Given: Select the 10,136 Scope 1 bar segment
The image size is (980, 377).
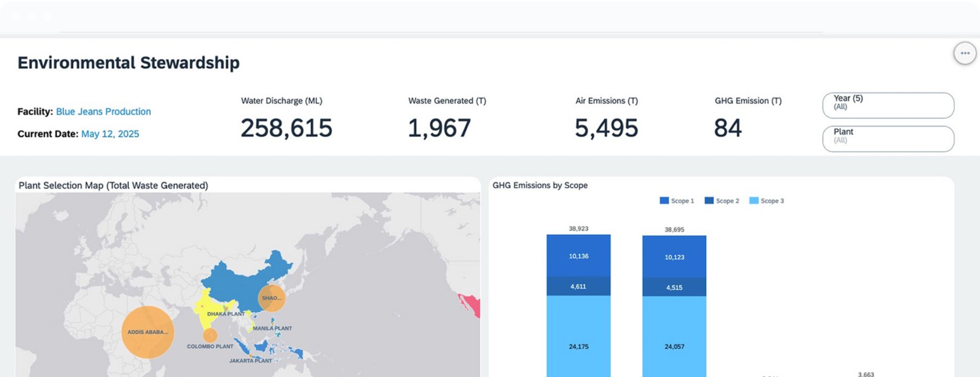Looking at the screenshot, I should point(578,256).
